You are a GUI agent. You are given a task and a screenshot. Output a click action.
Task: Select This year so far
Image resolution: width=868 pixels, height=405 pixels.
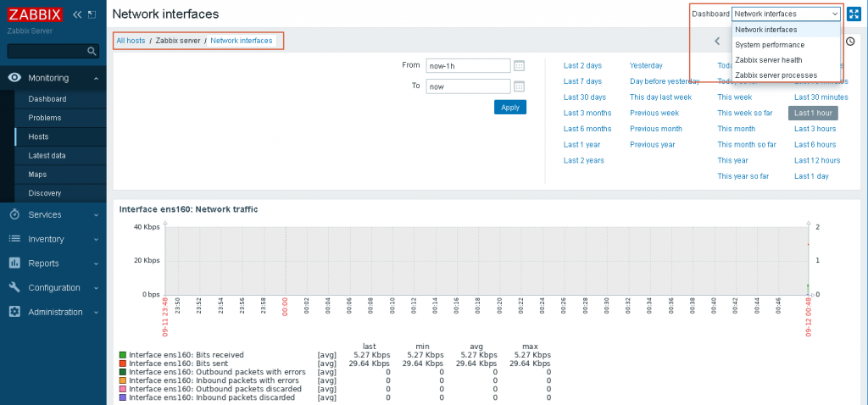(743, 176)
